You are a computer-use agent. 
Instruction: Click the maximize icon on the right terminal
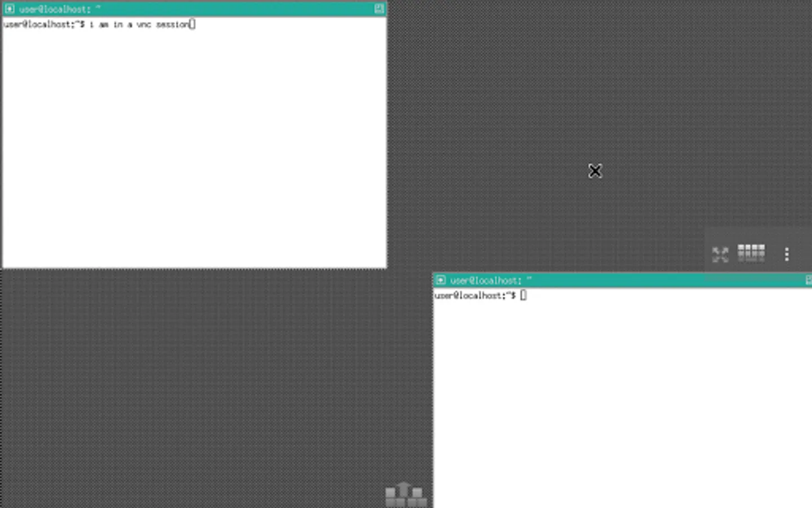coord(809,279)
